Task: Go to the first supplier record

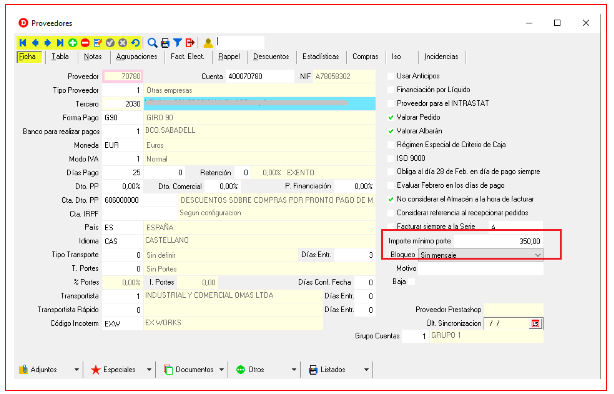Action: 23,43
